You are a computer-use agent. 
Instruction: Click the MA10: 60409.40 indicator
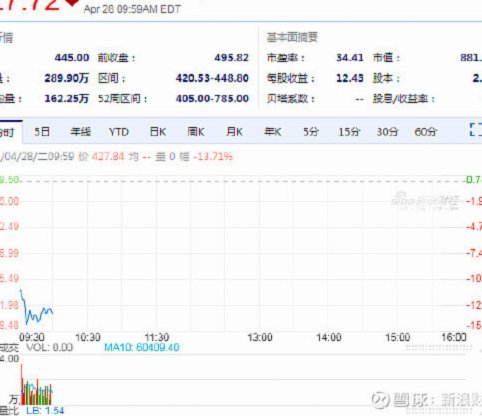coord(142,347)
